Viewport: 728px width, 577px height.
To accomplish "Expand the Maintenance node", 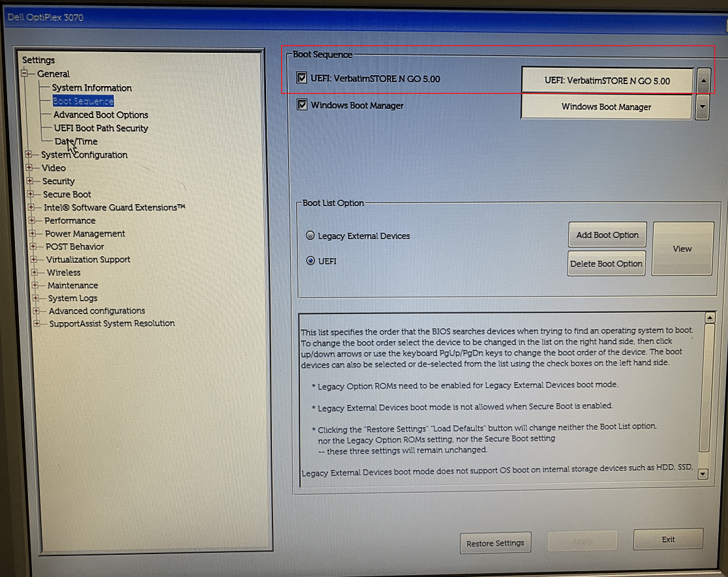I will point(35,285).
